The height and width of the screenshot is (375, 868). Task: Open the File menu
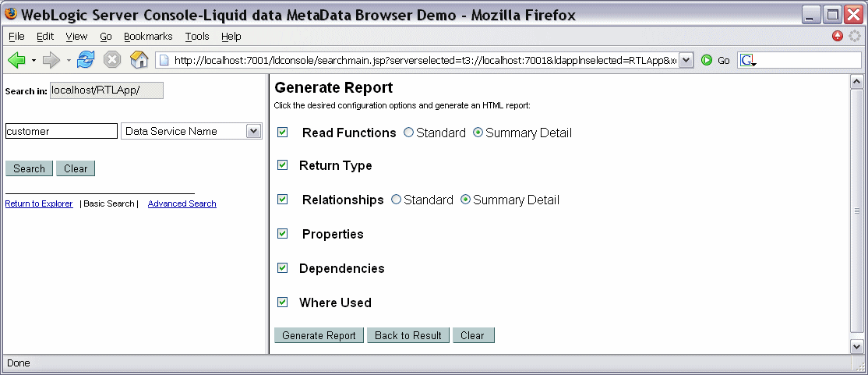[16, 37]
